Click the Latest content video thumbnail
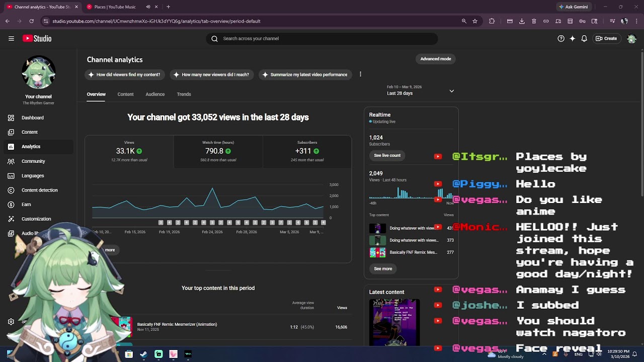The width and height of the screenshot is (644, 362). tap(394, 322)
